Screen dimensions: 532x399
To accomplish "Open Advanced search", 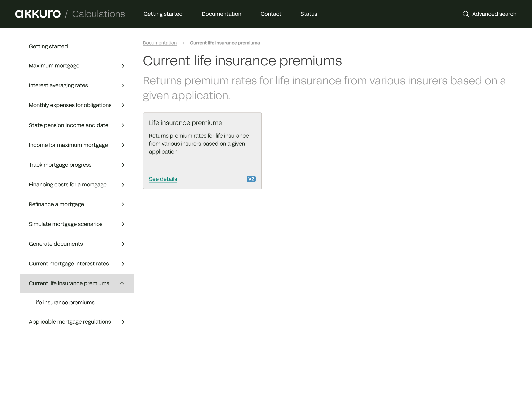I will 494,14.
